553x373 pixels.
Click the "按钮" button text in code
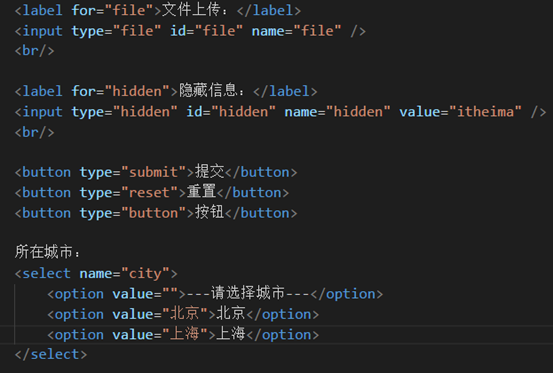[x=210, y=213]
